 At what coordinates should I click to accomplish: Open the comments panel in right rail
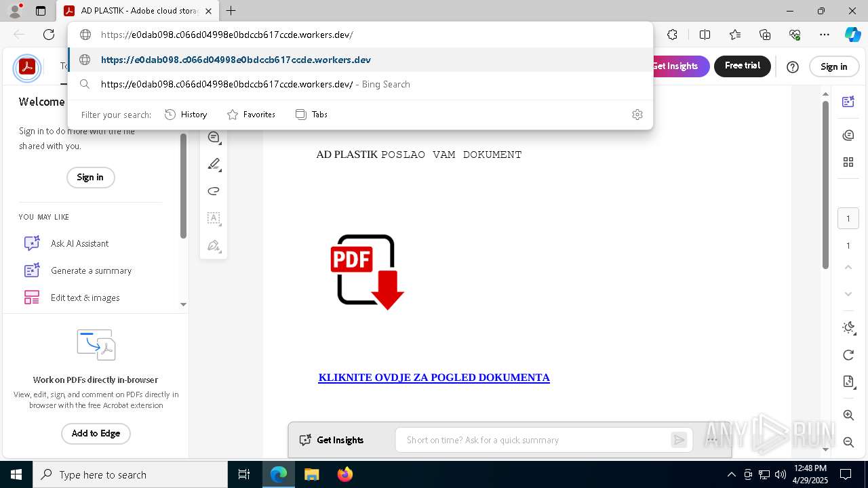pos(848,136)
